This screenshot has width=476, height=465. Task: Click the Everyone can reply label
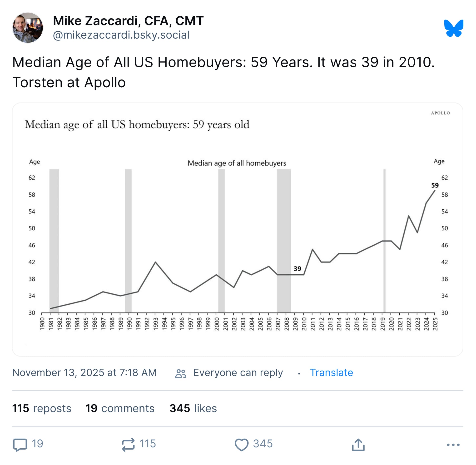point(238,373)
